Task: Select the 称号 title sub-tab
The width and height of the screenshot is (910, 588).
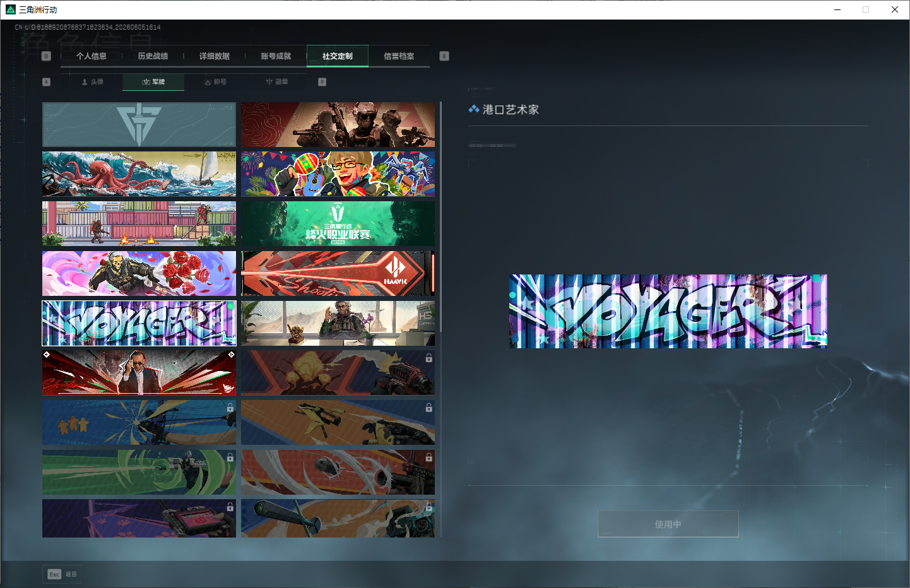Action: click(x=215, y=82)
